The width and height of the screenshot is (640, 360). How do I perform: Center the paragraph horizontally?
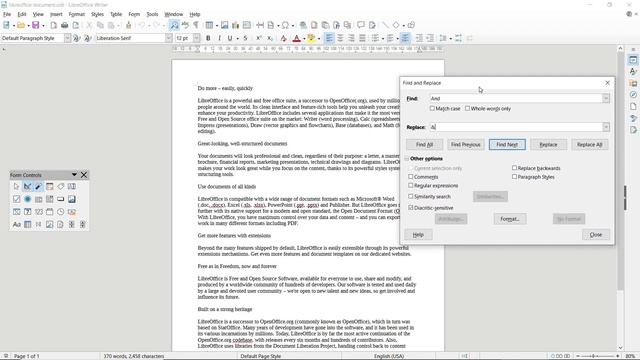click(340, 38)
